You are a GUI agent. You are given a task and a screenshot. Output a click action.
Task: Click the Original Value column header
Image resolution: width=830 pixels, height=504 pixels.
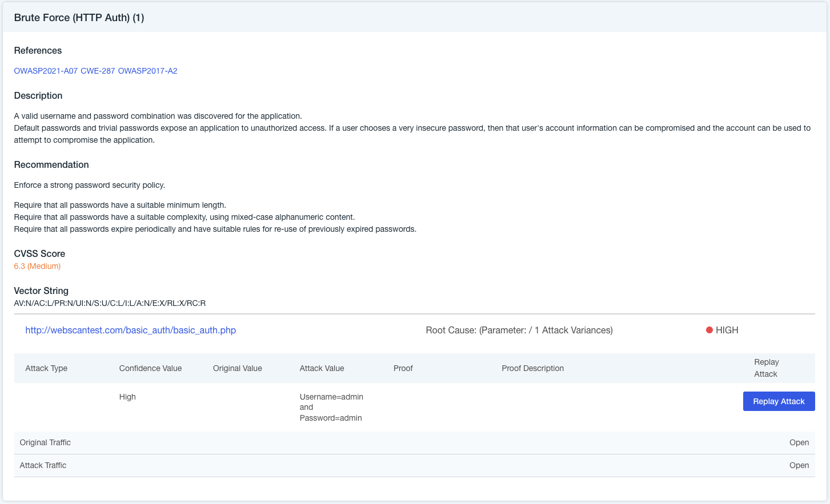pos(237,368)
